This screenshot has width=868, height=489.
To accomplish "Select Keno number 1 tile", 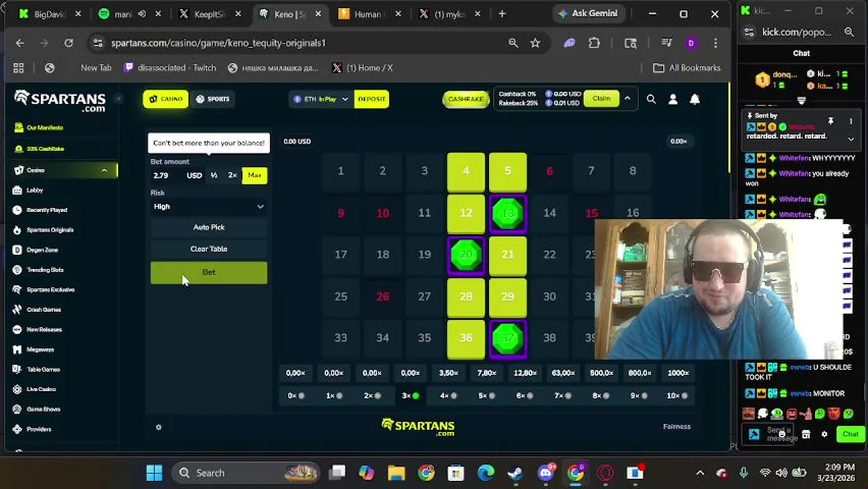I will [x=341, y=171].
